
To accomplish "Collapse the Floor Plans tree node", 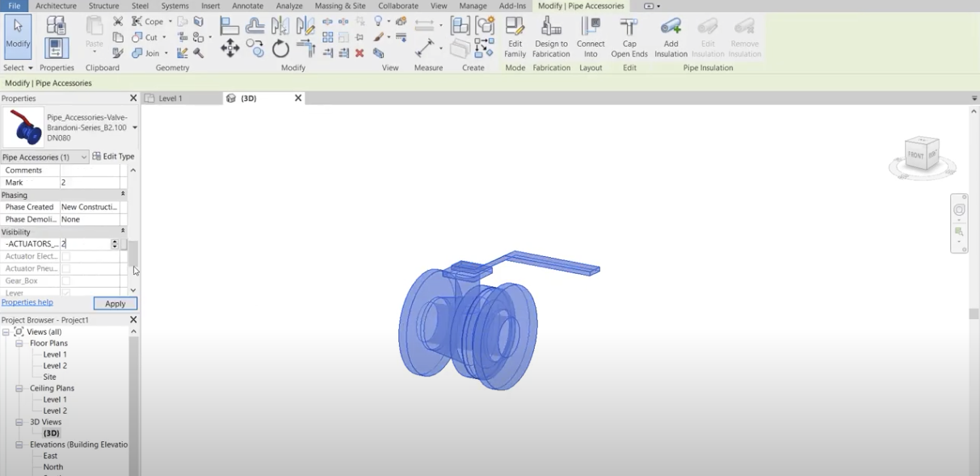I will point(19,343).
